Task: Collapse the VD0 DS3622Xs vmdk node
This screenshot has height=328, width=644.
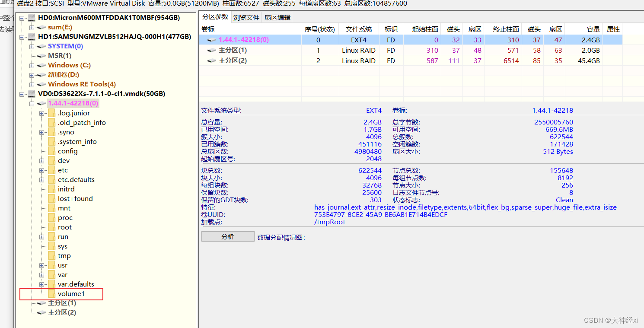Action: pos(22,94)
